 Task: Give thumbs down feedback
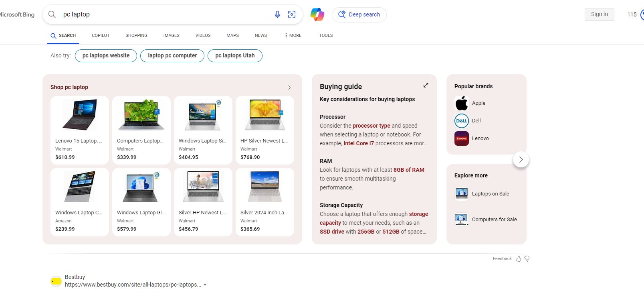(x=527, y=259)
